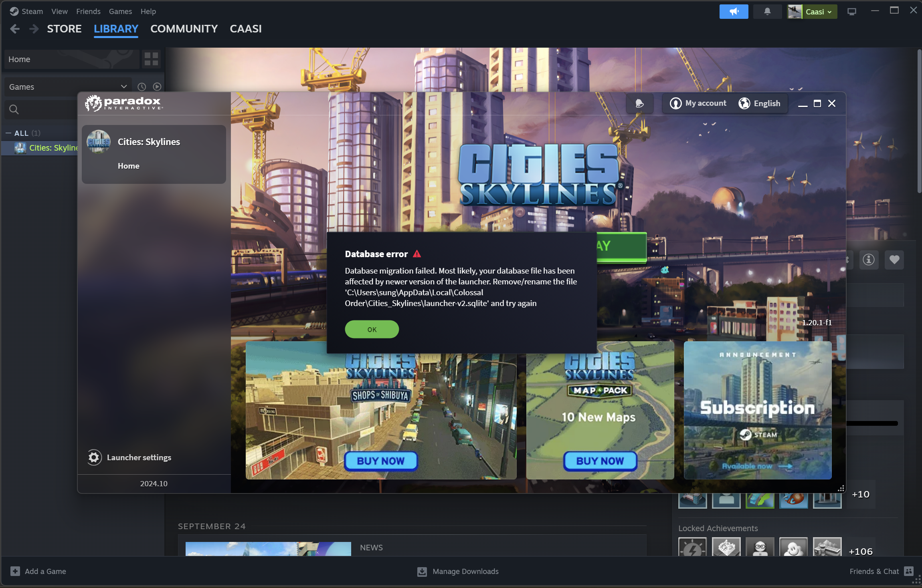Viewport: 922px width, 588px height.
Task: Click the favorite heart icon in Steam
Action: [894, 260]
